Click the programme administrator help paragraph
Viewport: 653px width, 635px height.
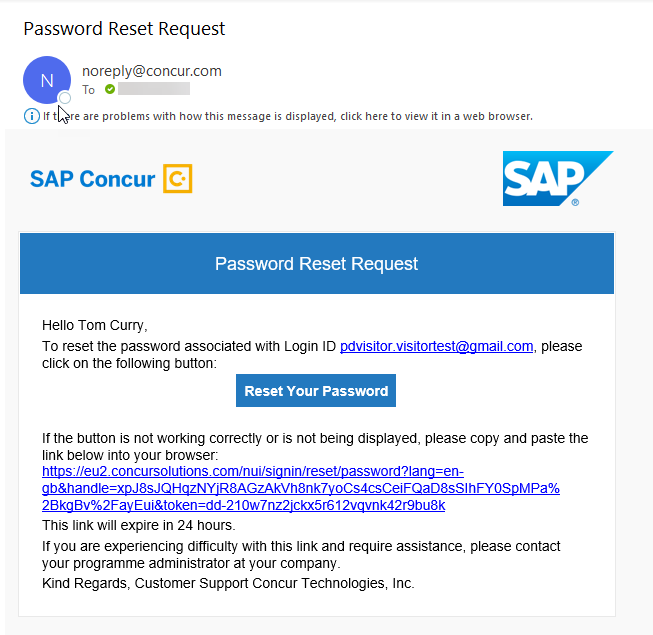pyautogui.click(x=301, y=554)
